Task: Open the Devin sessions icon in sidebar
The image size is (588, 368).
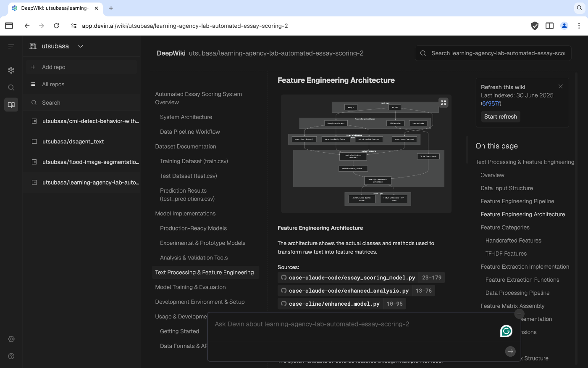Action: (x=11, y=70)
